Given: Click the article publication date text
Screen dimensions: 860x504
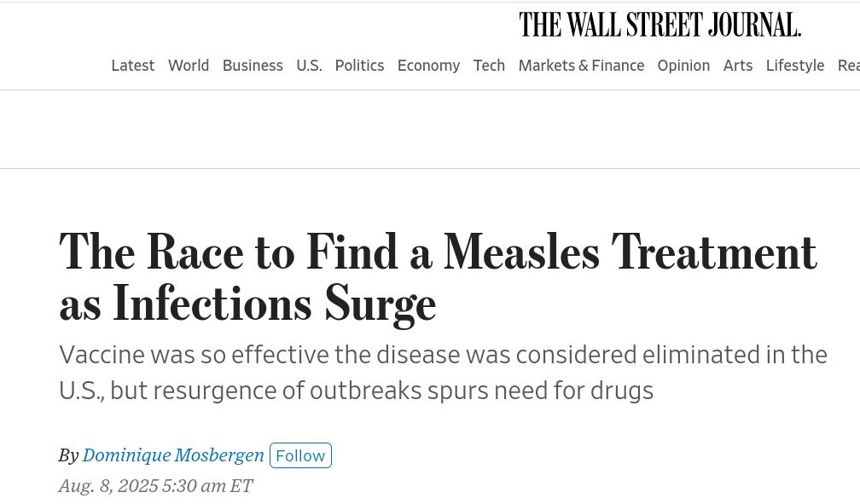Looking at the screenshot, I should pos(155,485).
